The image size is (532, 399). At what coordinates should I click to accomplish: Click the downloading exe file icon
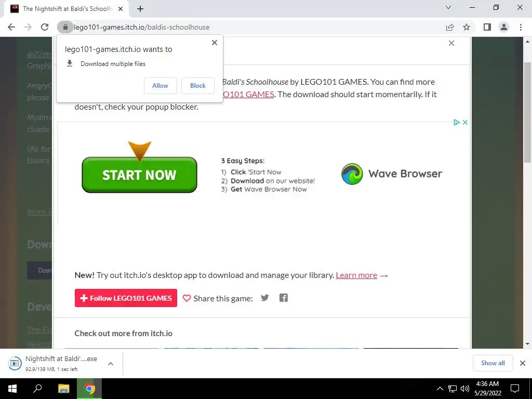(x=15, y=363)
